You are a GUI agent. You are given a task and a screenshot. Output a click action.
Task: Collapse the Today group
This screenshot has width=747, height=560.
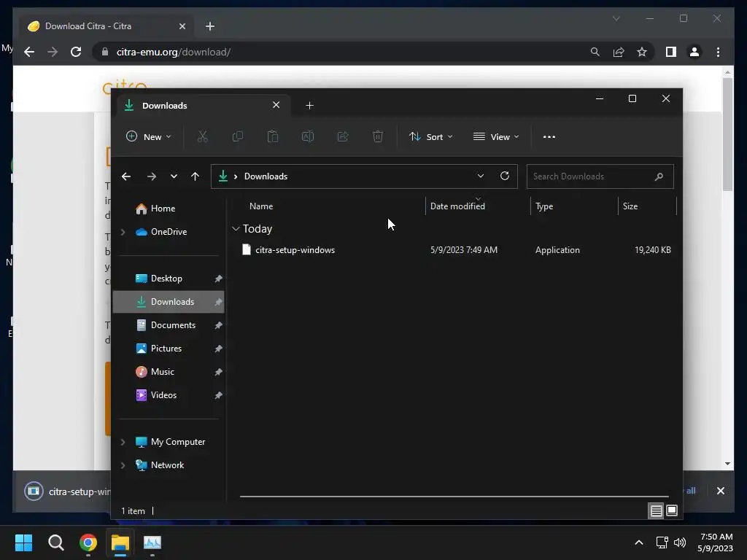pos(236,229)
